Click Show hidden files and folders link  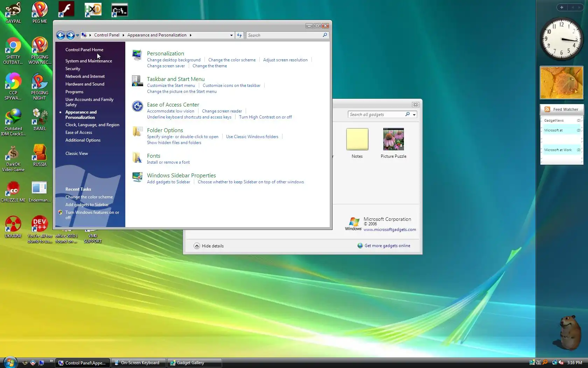tap(174, 143)
